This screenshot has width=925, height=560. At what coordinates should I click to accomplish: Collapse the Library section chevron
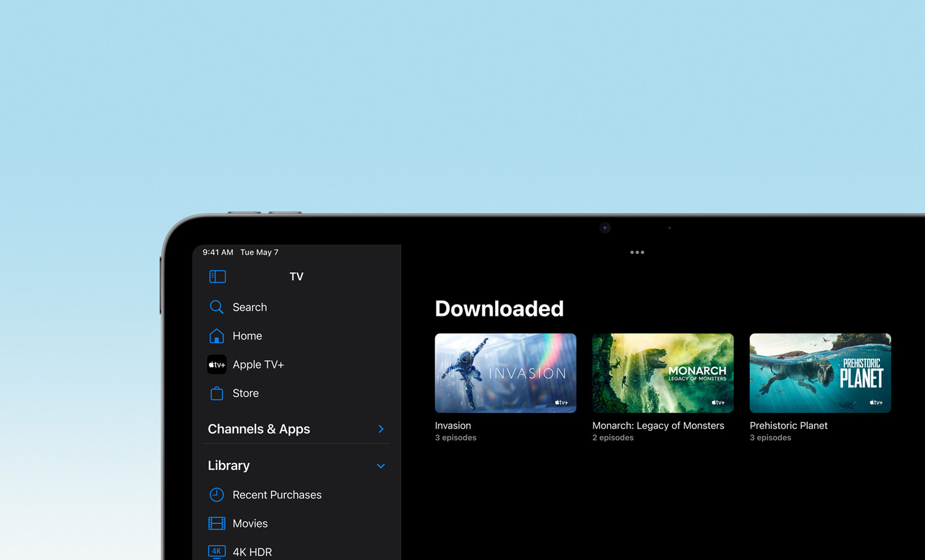point(381,466)
